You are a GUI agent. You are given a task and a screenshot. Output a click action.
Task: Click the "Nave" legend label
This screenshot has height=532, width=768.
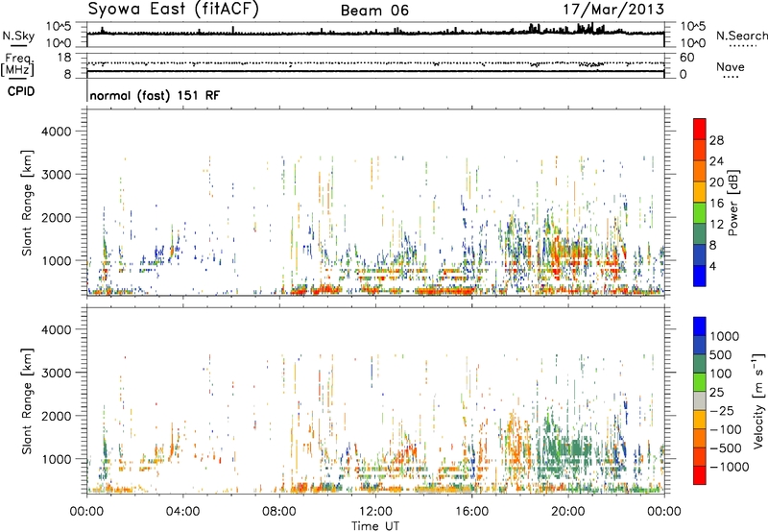731,66
